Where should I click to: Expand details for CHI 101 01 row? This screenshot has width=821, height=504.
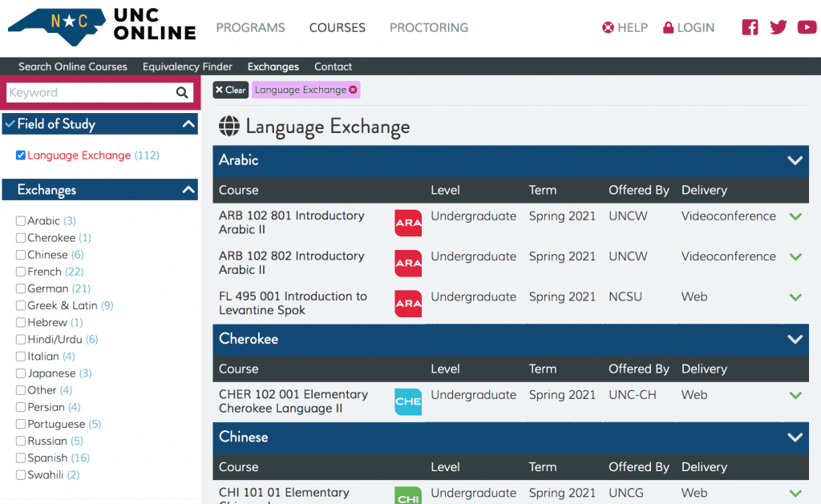[795, 494]
